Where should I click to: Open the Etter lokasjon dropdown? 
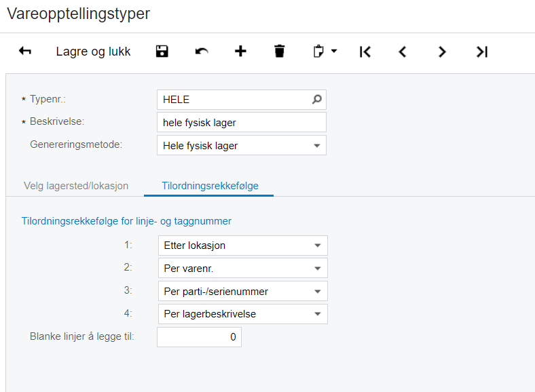318,246
